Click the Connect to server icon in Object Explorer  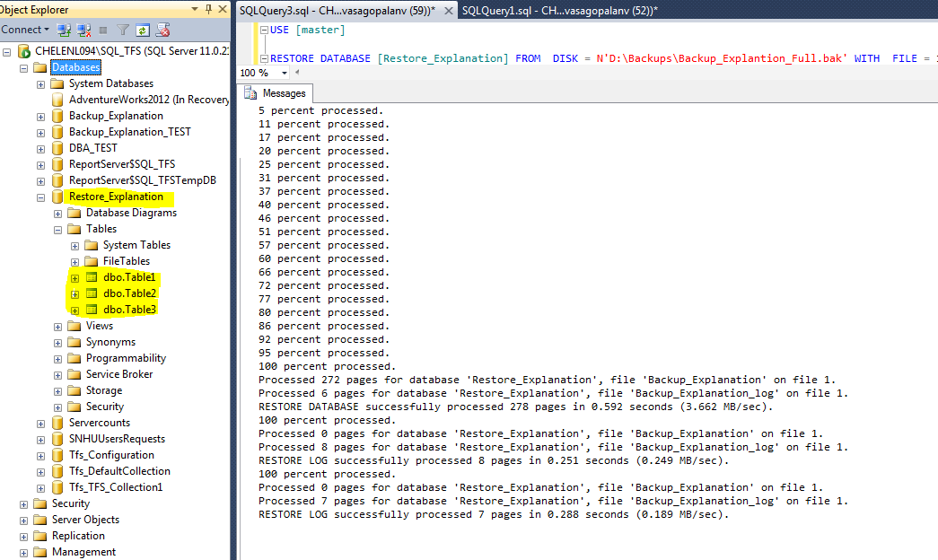[x=63, y=29]
